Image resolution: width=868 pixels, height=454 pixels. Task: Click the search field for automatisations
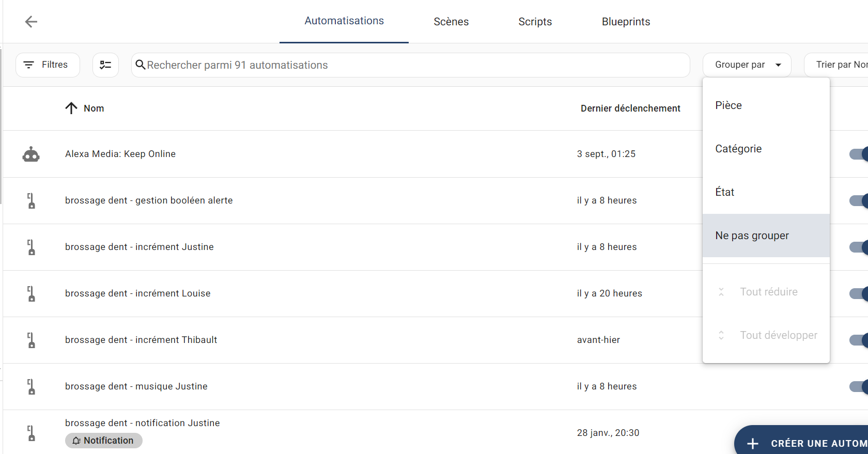tap(411, 65)
